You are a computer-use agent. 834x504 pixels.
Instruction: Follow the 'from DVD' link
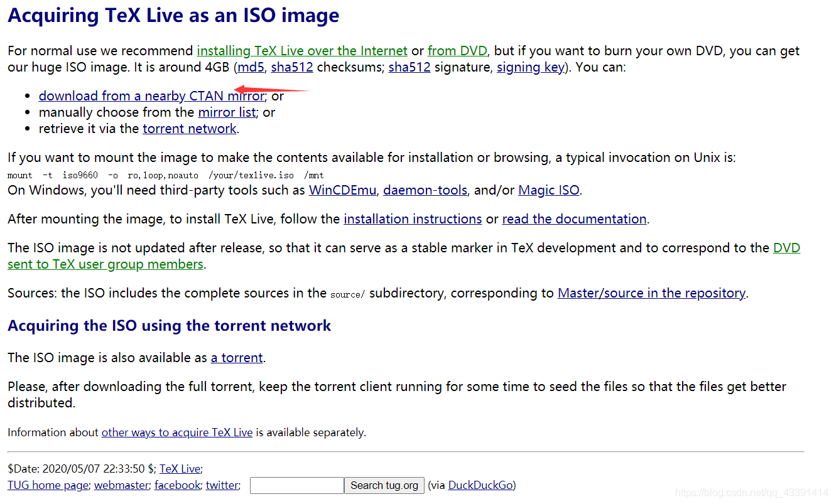click(x=457, y=51)
